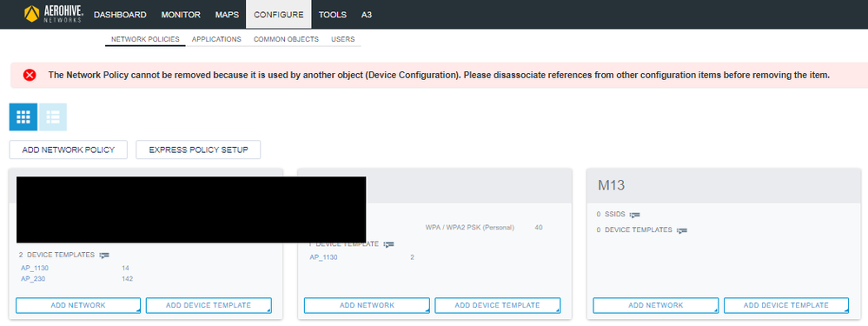Add Network in the first policy card
This screenshot has width=868, height=326.
point(78,305)
